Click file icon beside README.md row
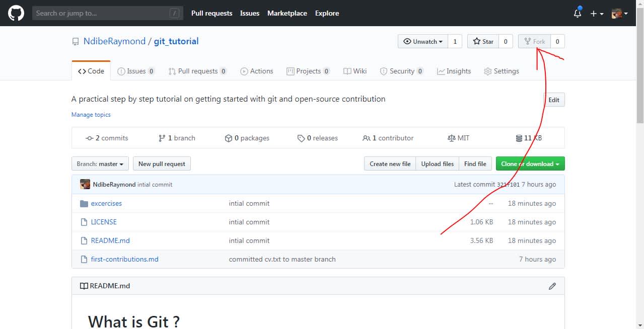644x329 pixels. [84, 240]
